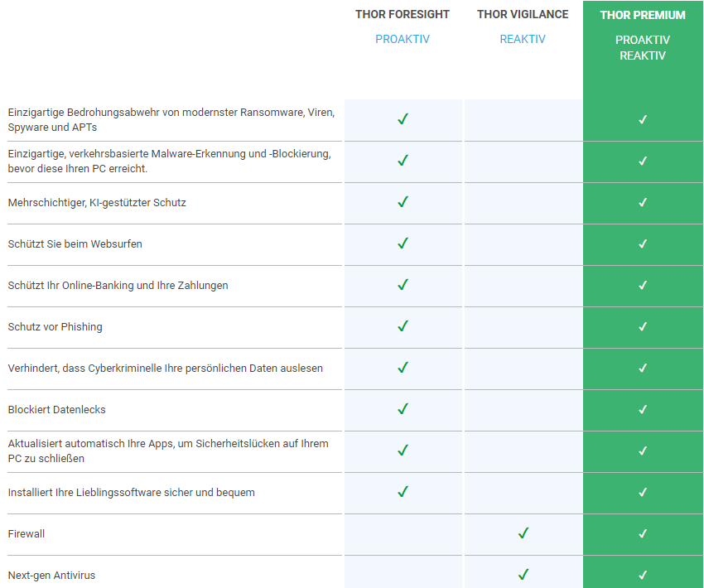Select the THOR VIGILANCE column header

tap(523, 14)
